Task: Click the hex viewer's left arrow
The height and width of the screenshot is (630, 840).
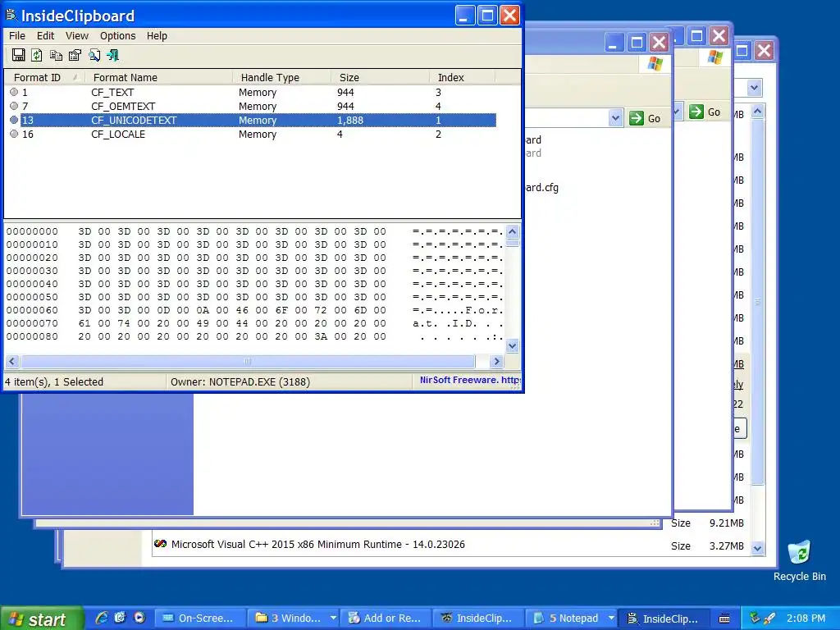Action: pos(12,361)
